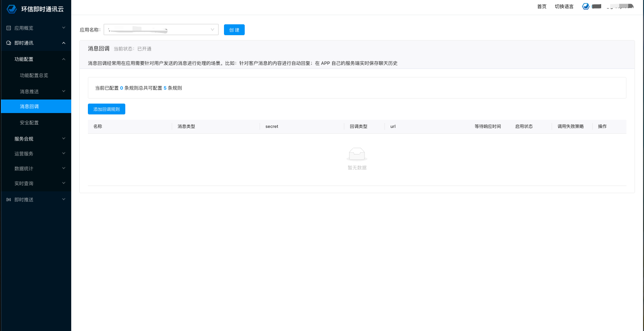The image size is (644, 331).
Task: Go to 首页 in the top bar
Action: [542, 6]
